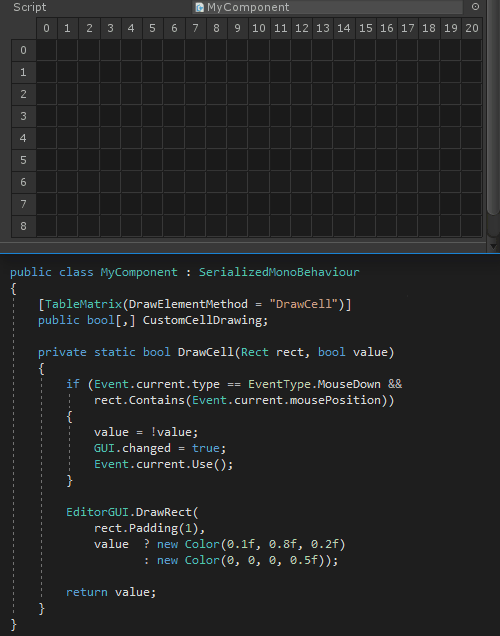Select column header 20
The height and width of the screenshot is (636, 500).
[x=472, y=28]
